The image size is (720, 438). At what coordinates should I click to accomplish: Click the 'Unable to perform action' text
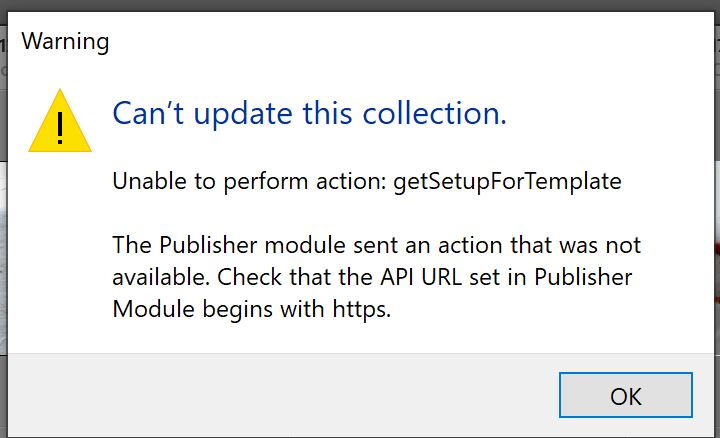tap(250, 181)
